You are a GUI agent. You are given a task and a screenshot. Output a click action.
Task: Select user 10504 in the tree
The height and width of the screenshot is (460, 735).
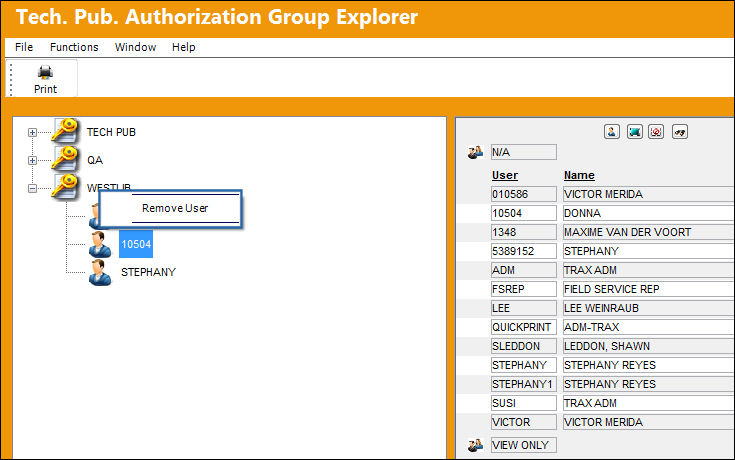tap(136, 244)
